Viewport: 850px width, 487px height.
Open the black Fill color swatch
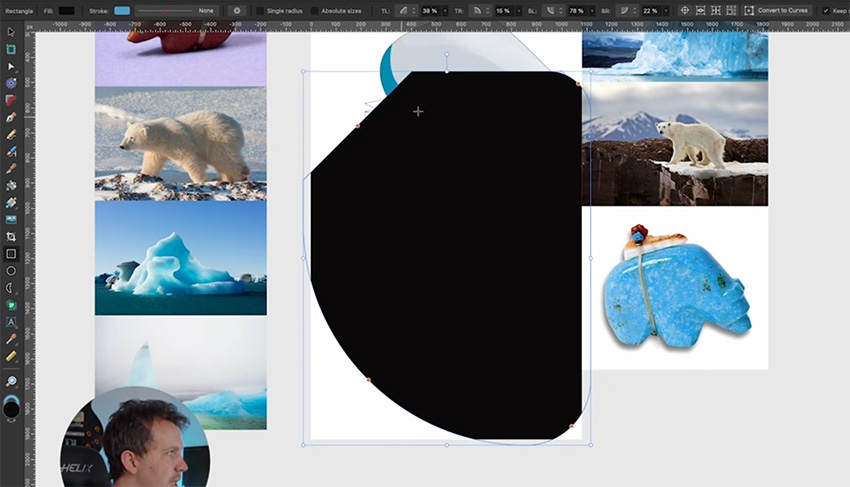66,10
